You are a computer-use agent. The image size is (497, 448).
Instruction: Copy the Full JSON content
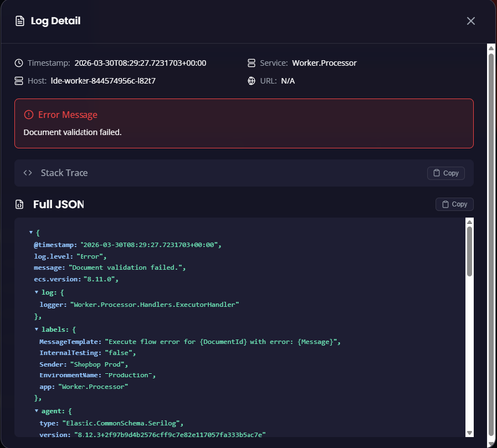454,204
